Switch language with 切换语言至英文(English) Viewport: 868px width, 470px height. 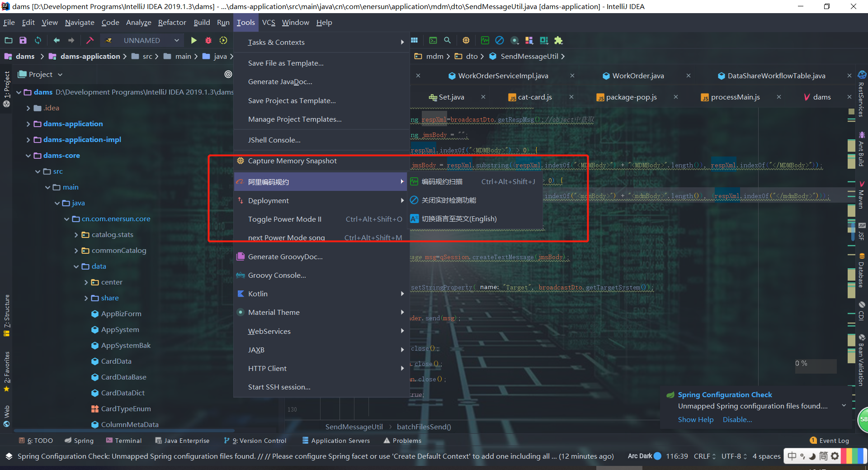click(475, 218)
